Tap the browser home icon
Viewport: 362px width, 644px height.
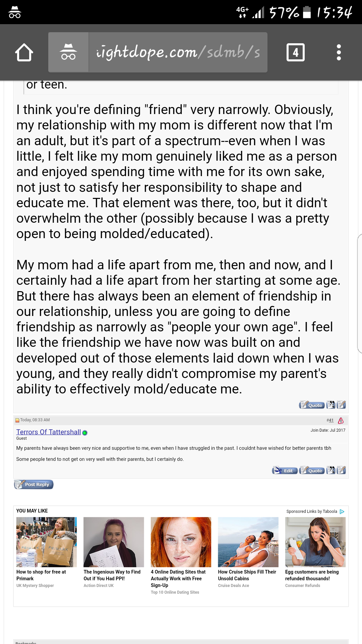tap(24, 52)
